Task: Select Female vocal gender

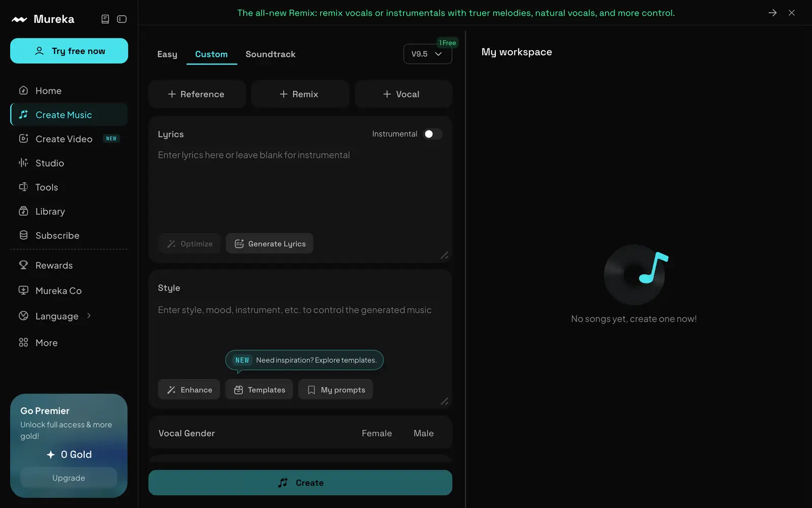Action: 377,433
